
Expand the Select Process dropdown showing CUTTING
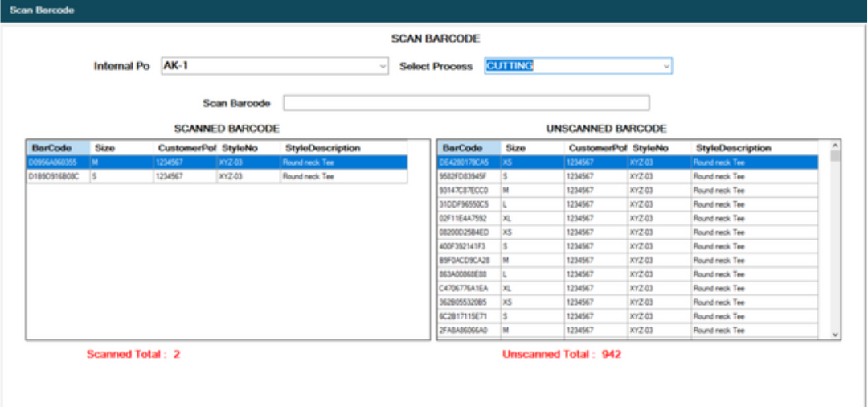tap(578, 66)
